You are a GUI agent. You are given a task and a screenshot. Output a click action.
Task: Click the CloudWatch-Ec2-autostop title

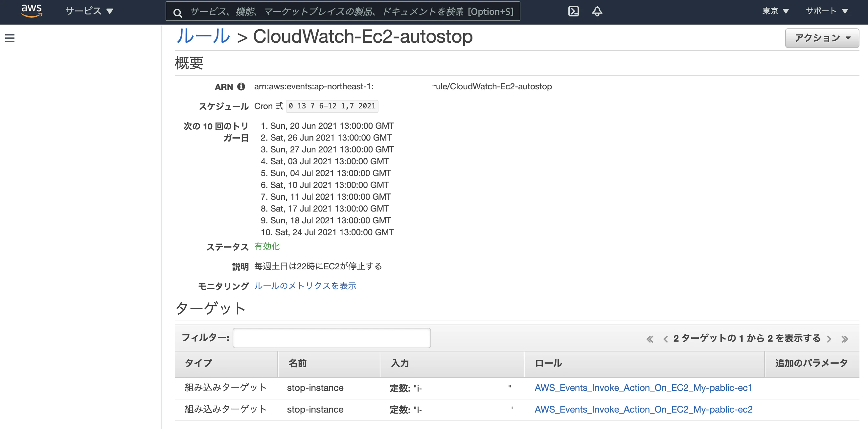point(363,36)
